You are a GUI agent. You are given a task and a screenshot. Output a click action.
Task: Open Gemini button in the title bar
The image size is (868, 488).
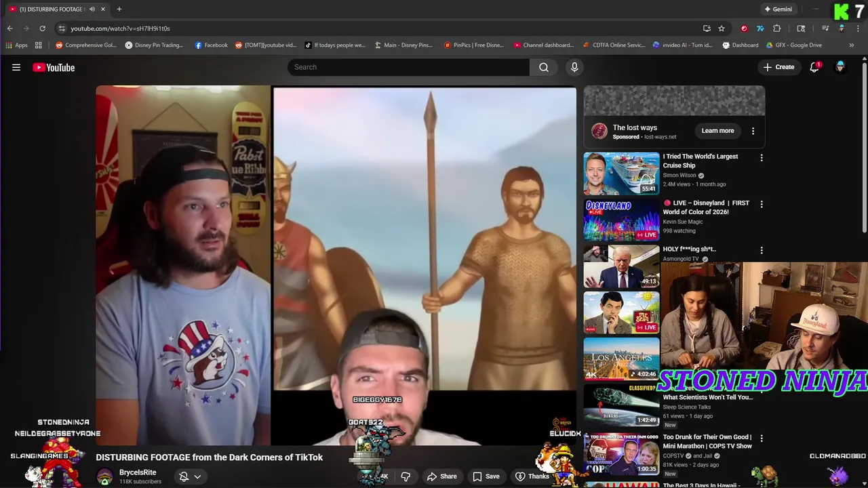778,9
